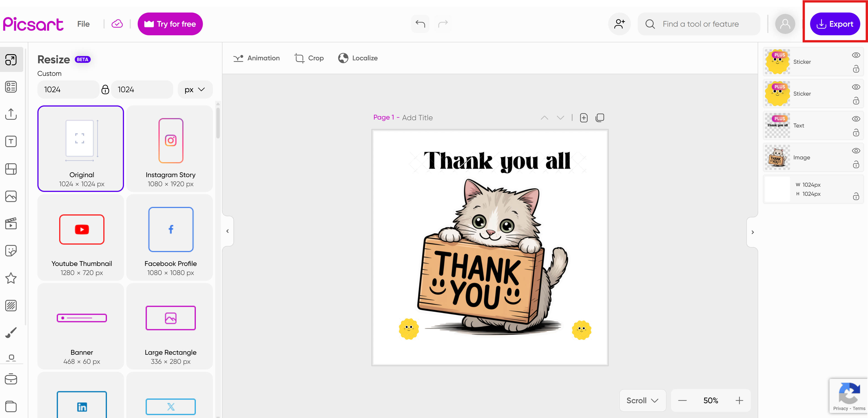Image resolution: width=868 pixels, height=418 pixels.
Task: Open the Videos panel in the sidebar
Action: point(11,224)
